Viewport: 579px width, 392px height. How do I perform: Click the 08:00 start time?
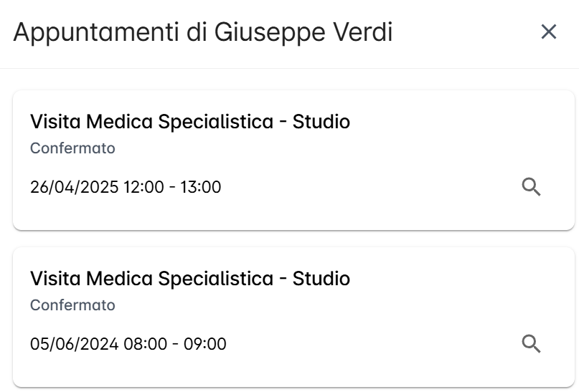point(146,344)
